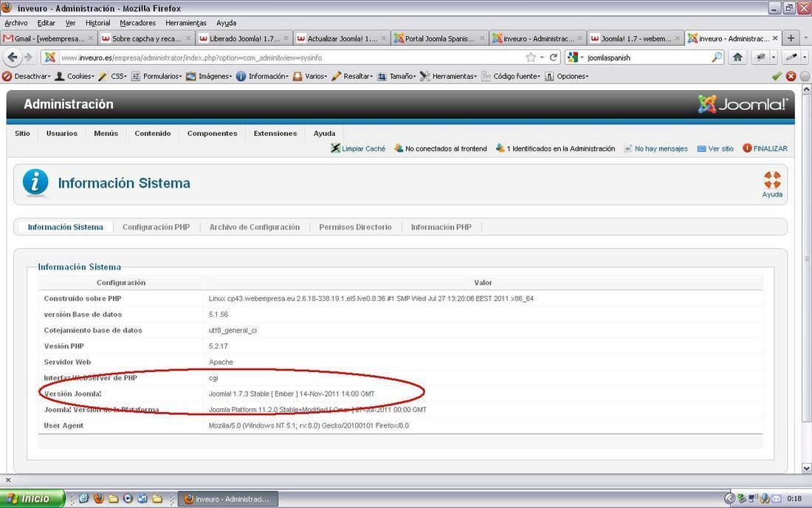Click FINALIZAR logout link
Screen dimensions: 812x508
[765, 148]
